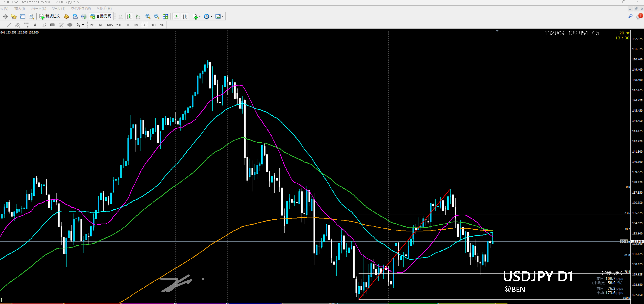Switch the timeframe to H4
Image resolution: width=644 pixels, height=304 pixels.
click(x=136, y=25)
